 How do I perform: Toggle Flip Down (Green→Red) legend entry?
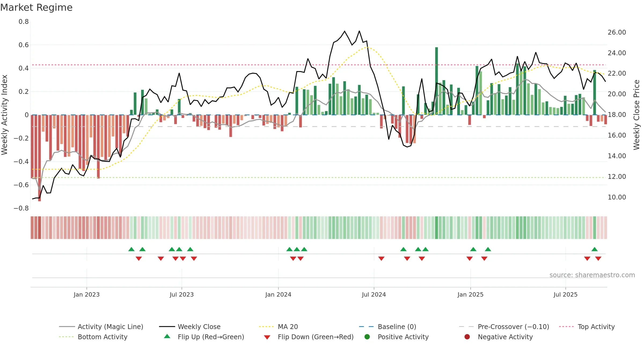click(309, 337)
